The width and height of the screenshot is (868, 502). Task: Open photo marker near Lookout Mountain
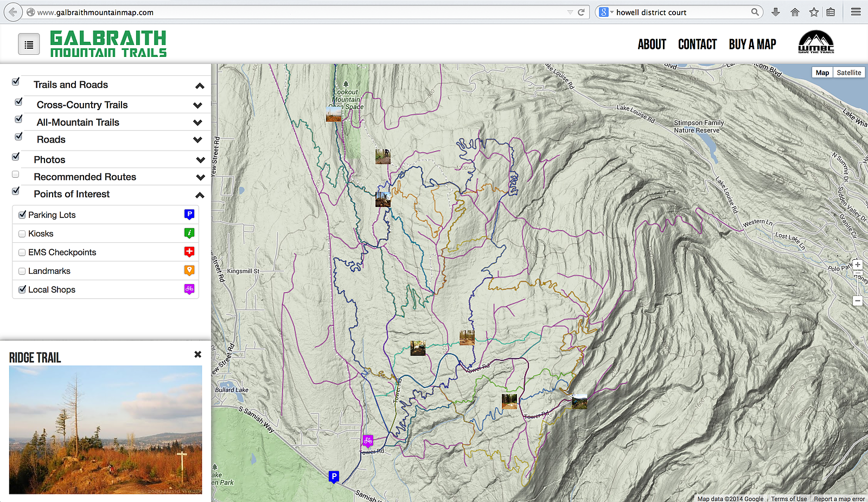coord(334,114)
